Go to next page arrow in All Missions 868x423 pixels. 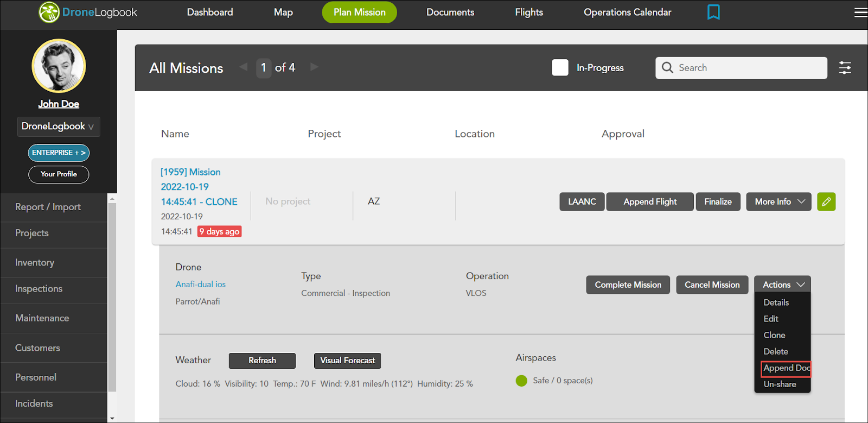point(314,67)
